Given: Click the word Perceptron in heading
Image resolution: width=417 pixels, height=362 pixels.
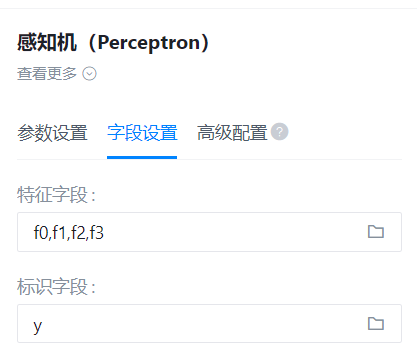Looking at the screenshot, I should pyautogui.click(x=149, y=43).
